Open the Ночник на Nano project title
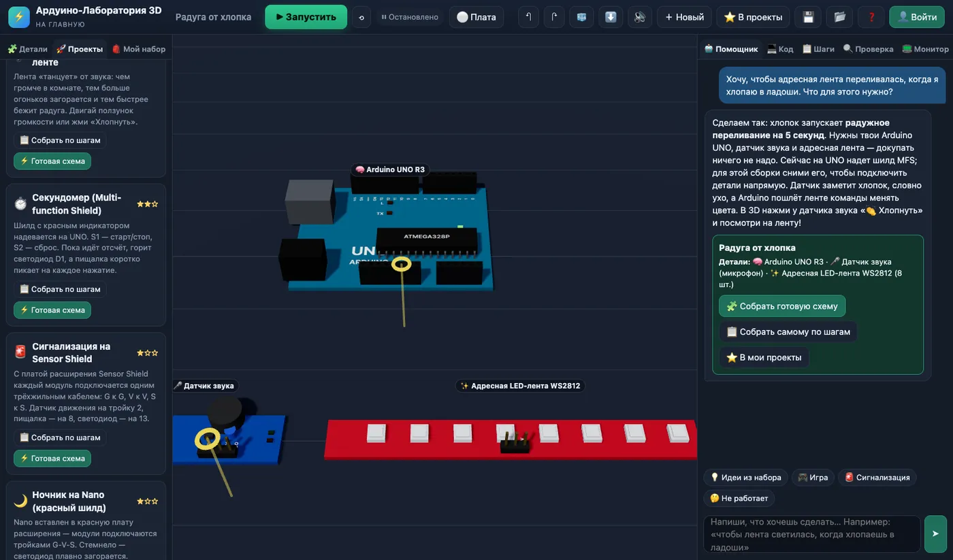 coord(69,501)
